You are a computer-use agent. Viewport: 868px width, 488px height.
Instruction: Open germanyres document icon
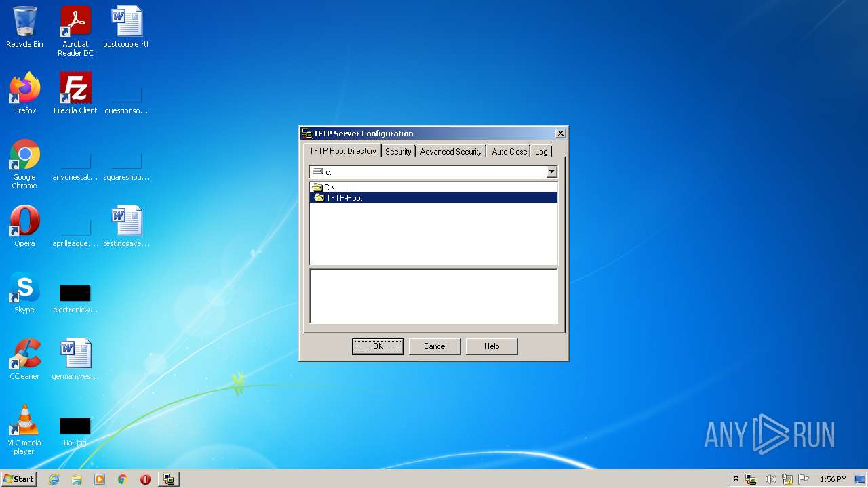point(75,359)
